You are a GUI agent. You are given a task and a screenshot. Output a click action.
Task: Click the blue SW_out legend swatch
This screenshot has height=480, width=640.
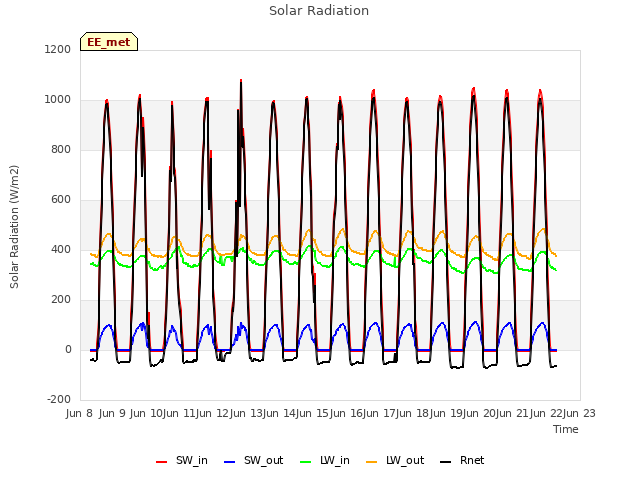(x=230, y=462)
